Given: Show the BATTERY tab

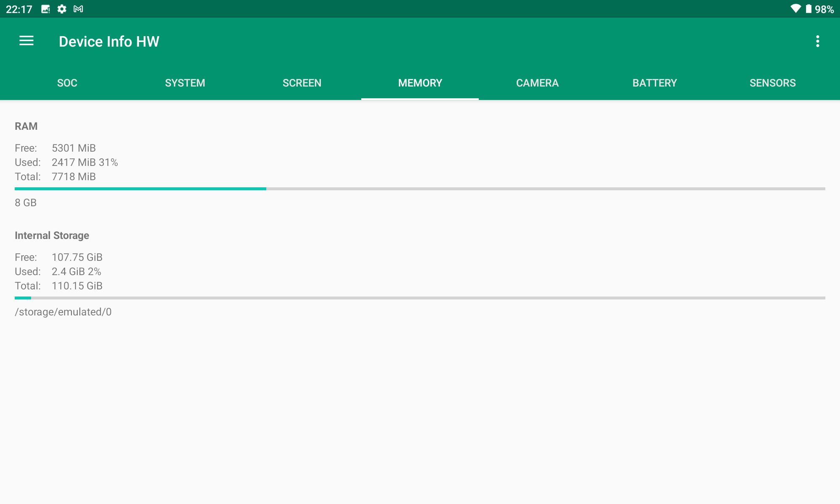Looking at the screenshot, I should (x=655, y=83).
